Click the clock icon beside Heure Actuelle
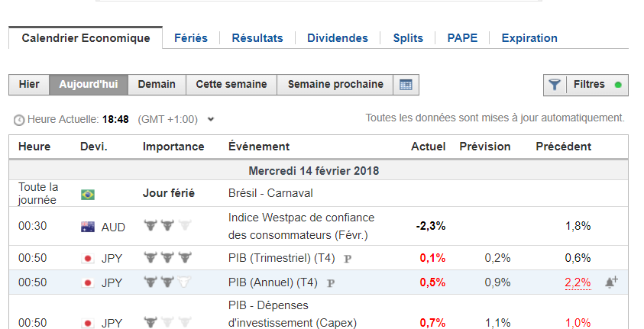 coord(19,120)
